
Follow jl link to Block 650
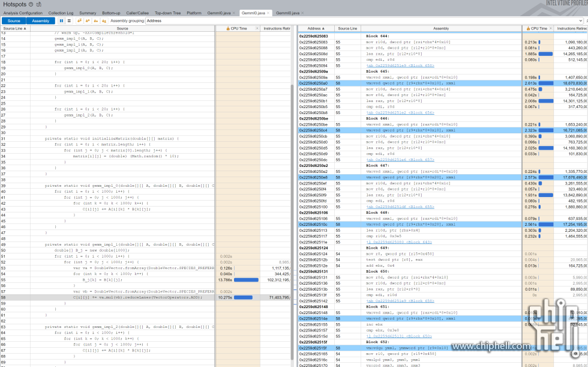[x=398, y=336]
